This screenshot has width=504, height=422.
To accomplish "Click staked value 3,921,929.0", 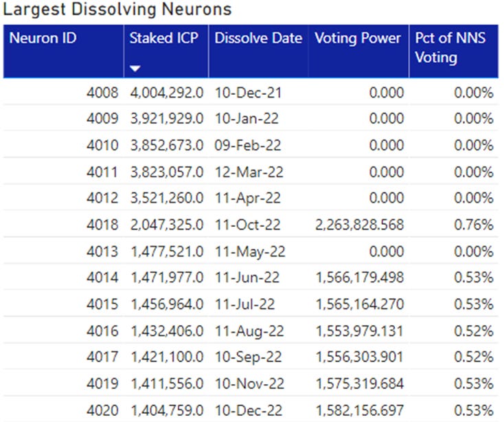I will click(167, 118).
